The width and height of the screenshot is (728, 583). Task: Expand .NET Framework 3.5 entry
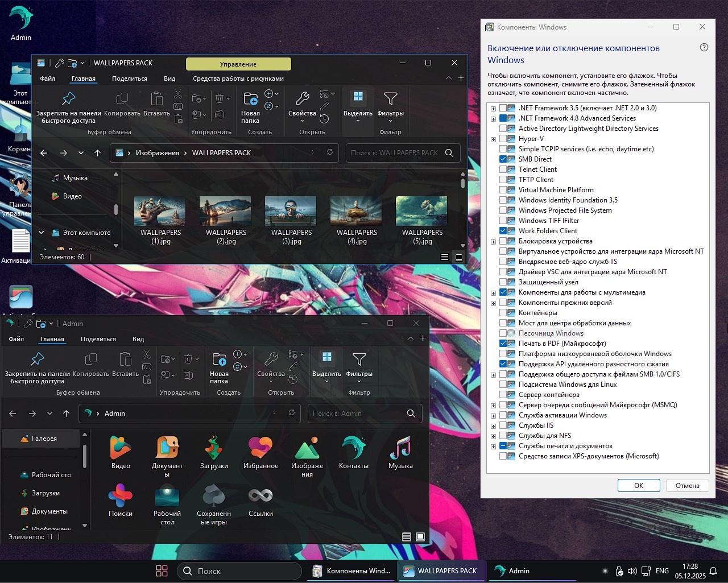pos(493,107)
